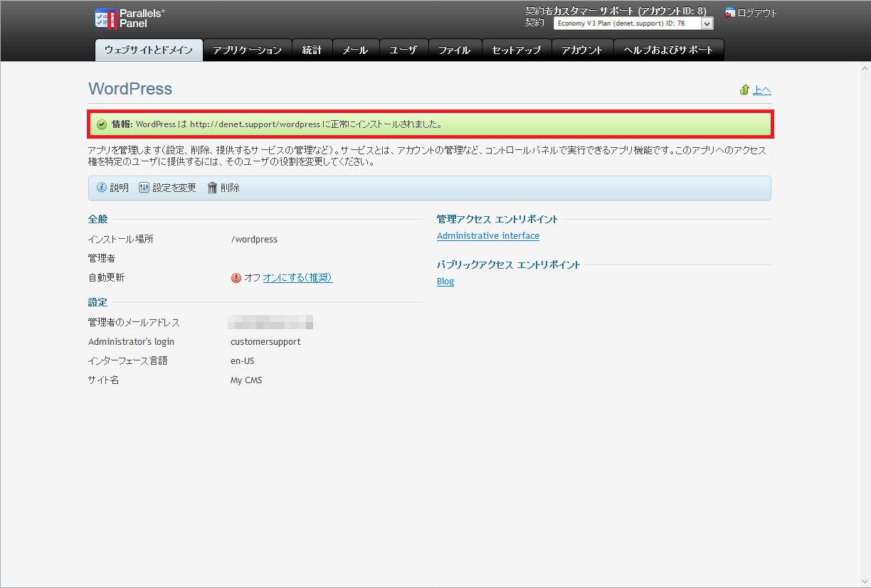Open the Blog public access link
Image resolution: width=871 pixels, height=588 pixels.
(x=445, y=282)
